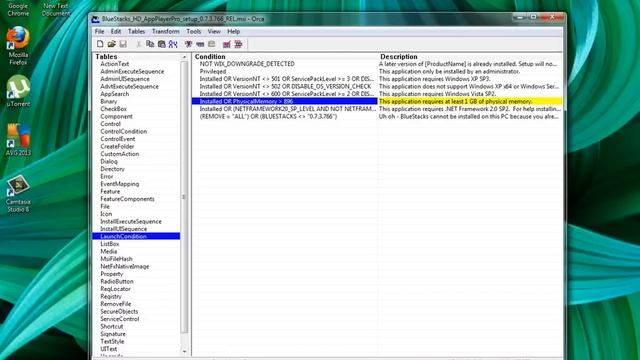Open the Transform menu
This screenshot has height=360, width=640.
[x=166, y=31]
